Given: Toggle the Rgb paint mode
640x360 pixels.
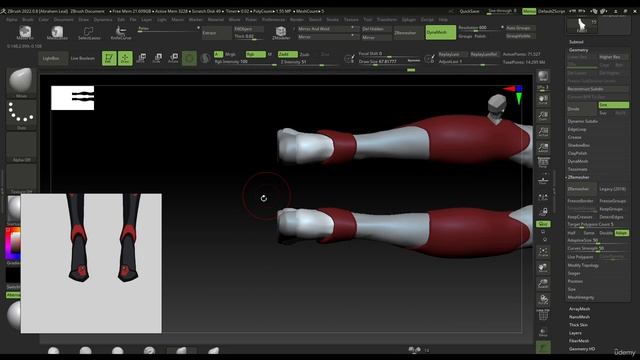Looking at the screenshot, I should pyautogui.click(x=256, y=54).
